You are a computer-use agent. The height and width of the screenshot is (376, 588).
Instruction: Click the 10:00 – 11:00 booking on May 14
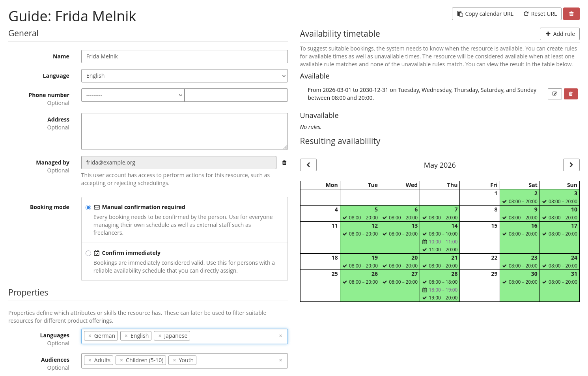pyautogui.click(x=440, y=242)
